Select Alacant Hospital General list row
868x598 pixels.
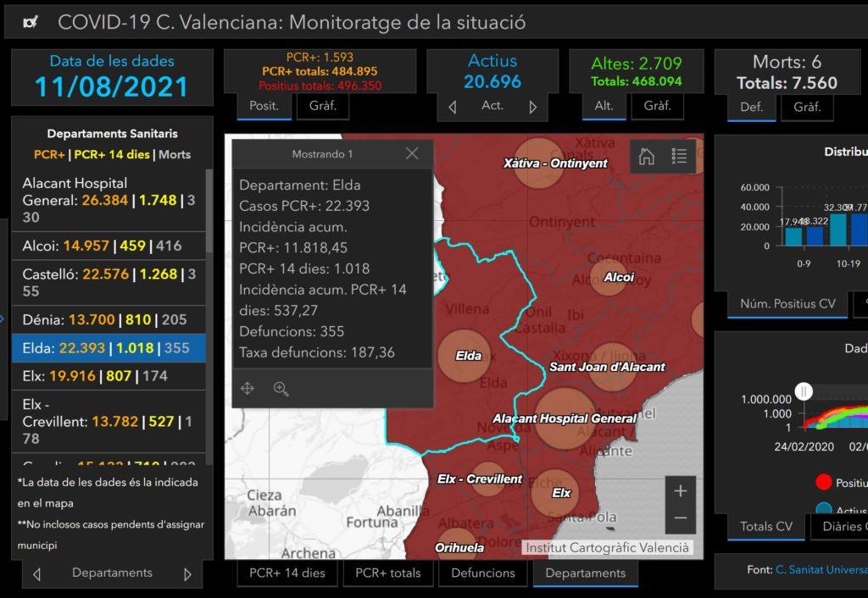click(108, 200)
